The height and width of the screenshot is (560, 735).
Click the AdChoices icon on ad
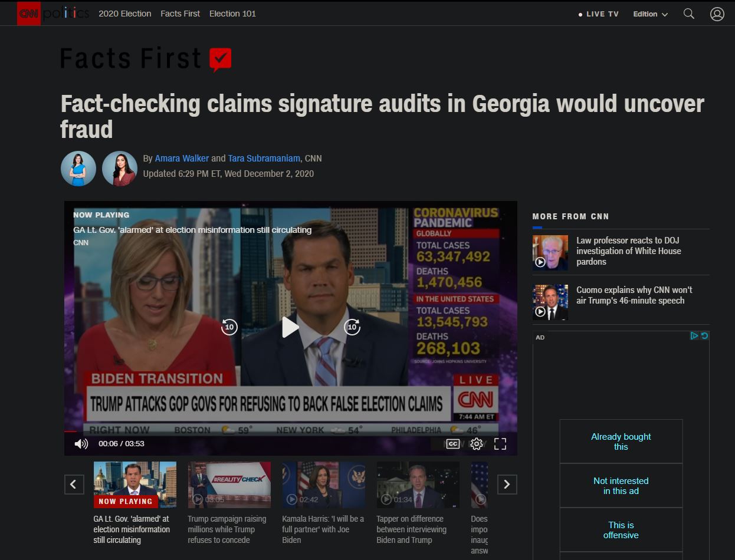694,336
